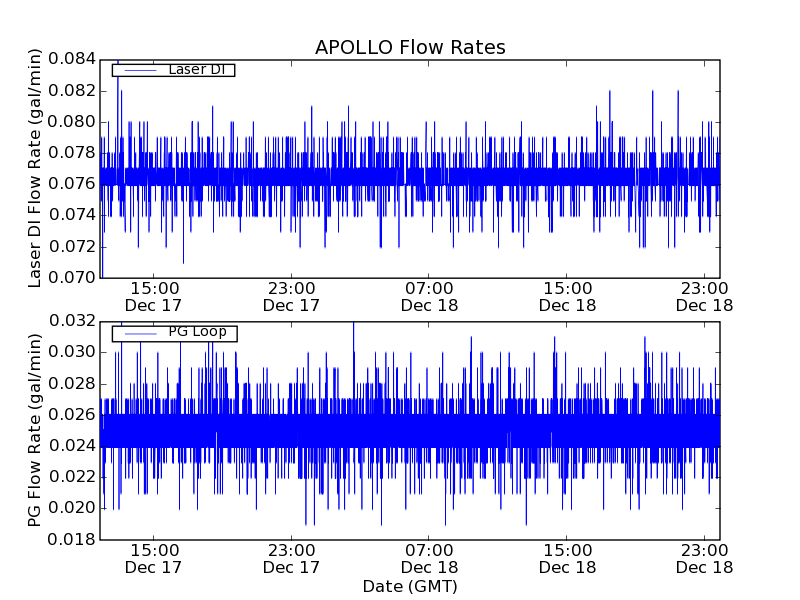Click the "PG Flow Rate (gal/min)" axis label
The image size is (800, 600).
tap(34, 430)
